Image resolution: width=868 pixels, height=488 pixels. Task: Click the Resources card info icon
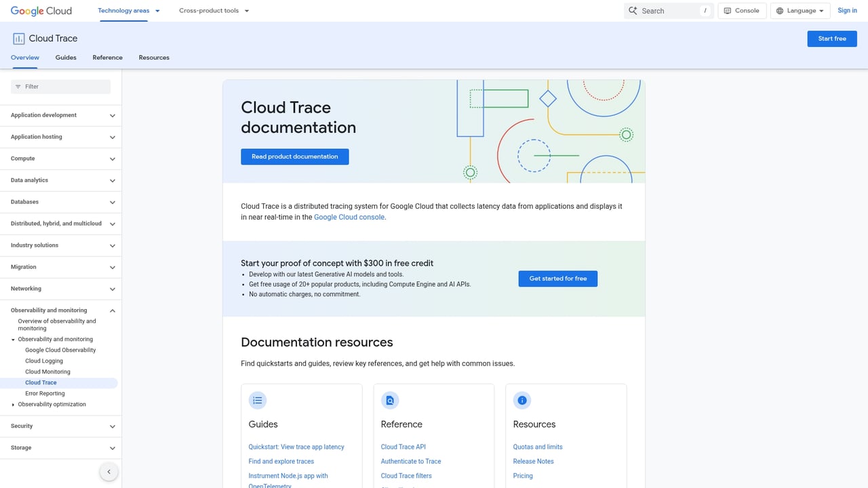click(x=522, y=401)
